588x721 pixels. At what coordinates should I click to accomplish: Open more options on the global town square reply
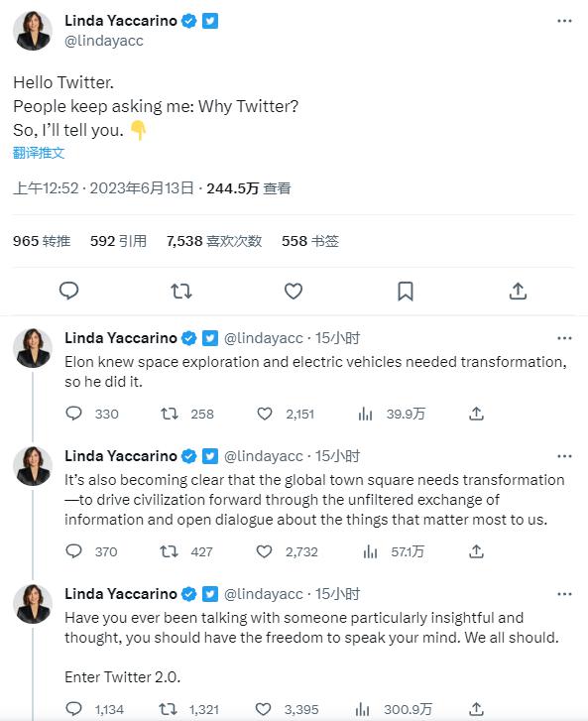click(x=564, y=456)
